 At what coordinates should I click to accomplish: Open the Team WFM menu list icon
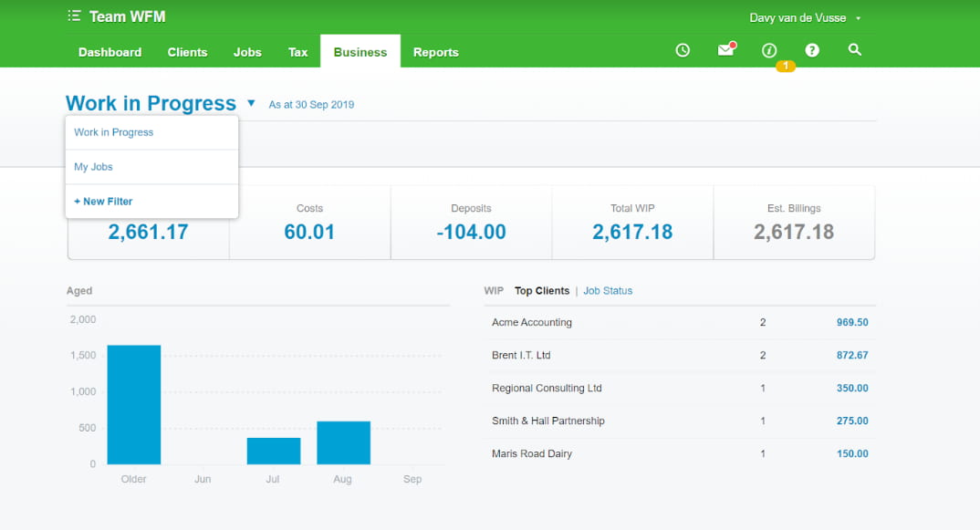(x=74, y=16)
